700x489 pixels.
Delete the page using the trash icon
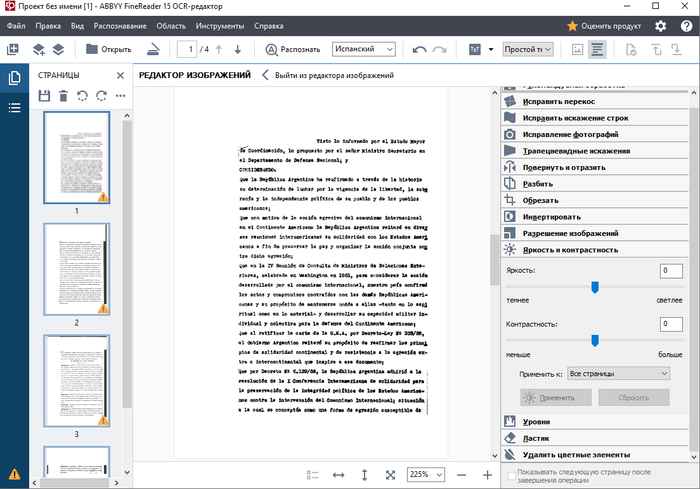tap(63, 96)
